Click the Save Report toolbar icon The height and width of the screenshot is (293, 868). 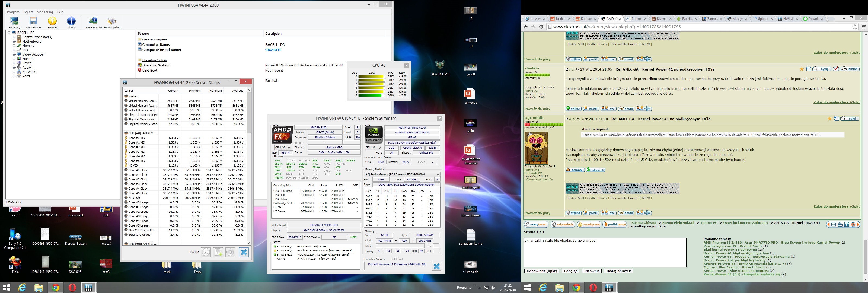(x=33, y=22)
